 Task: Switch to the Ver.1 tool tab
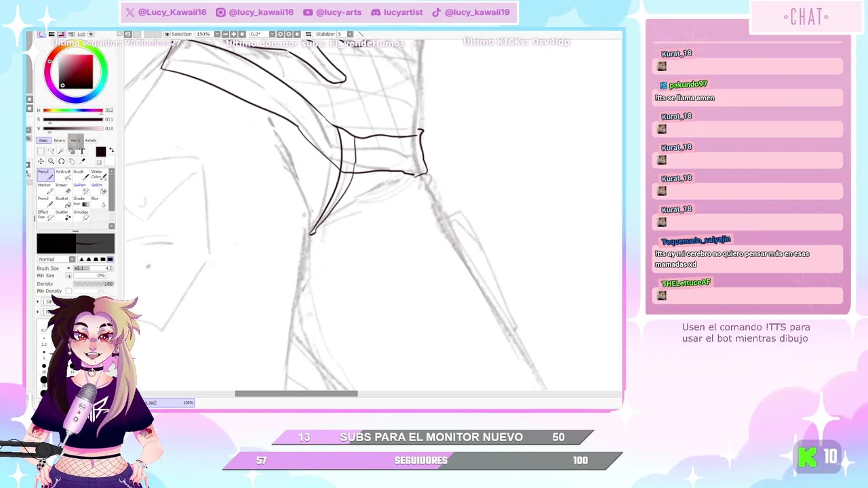[75, 140]
